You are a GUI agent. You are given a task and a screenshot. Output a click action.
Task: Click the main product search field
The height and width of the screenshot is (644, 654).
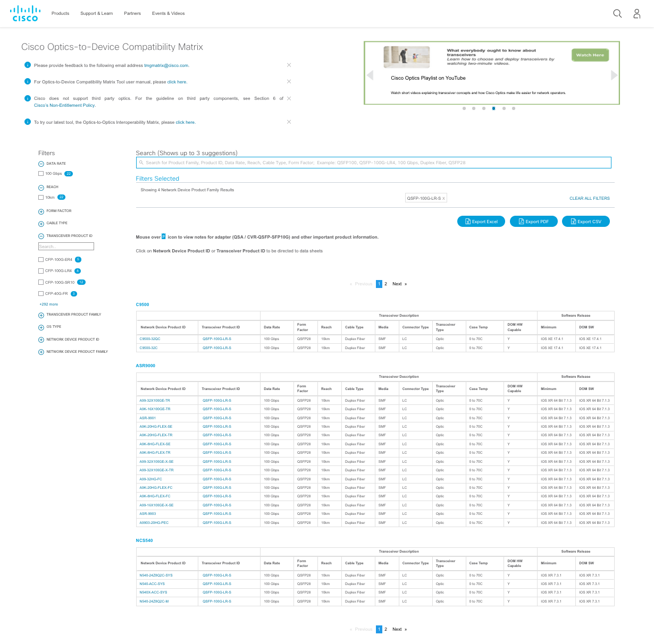tap(373, 163)
